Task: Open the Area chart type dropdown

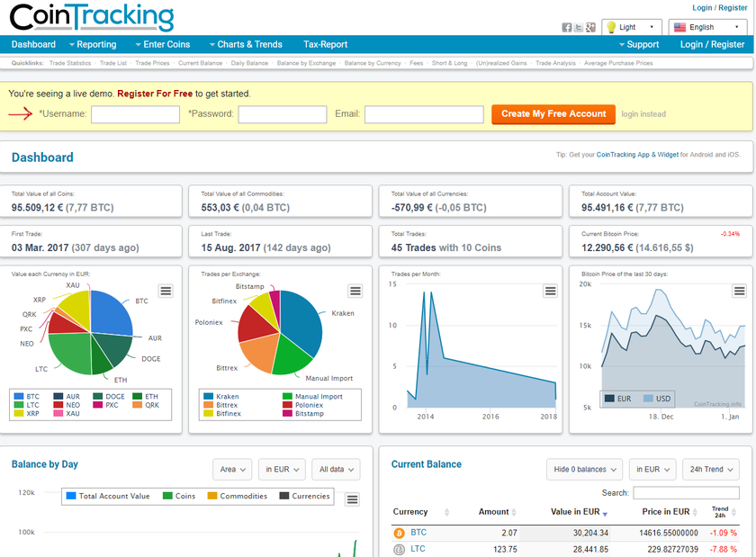Action: [232, 469]
